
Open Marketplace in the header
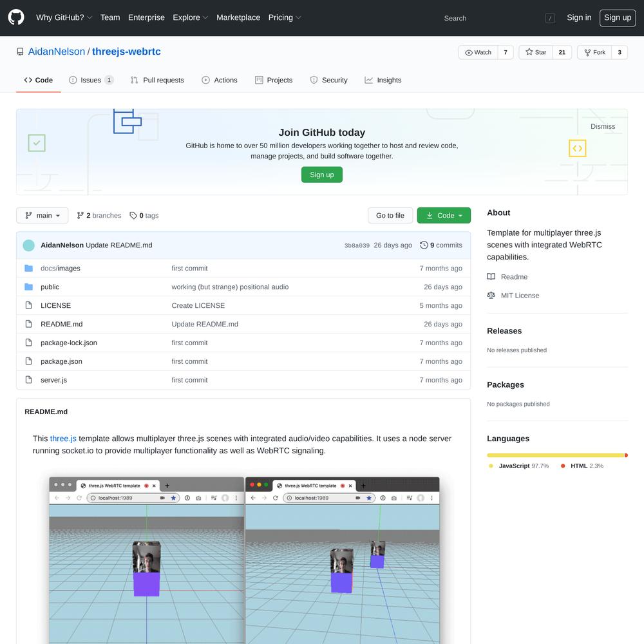coord(238,17)
